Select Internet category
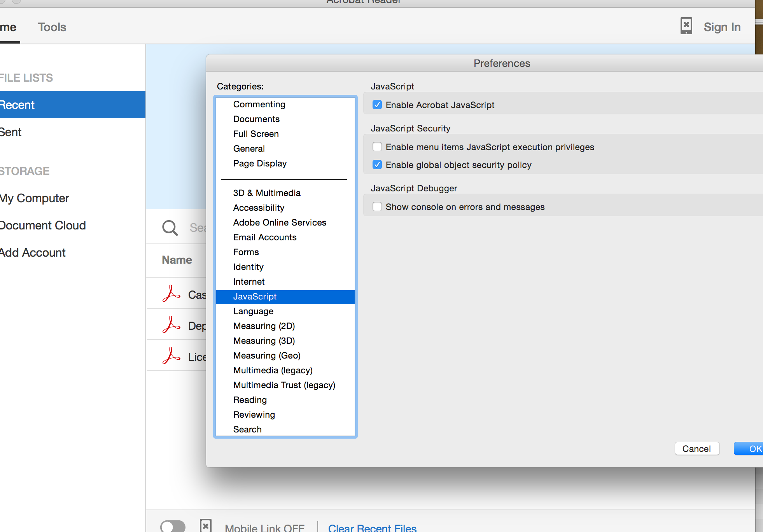This screenshot has width=763, height=532. tap(285, 282)
